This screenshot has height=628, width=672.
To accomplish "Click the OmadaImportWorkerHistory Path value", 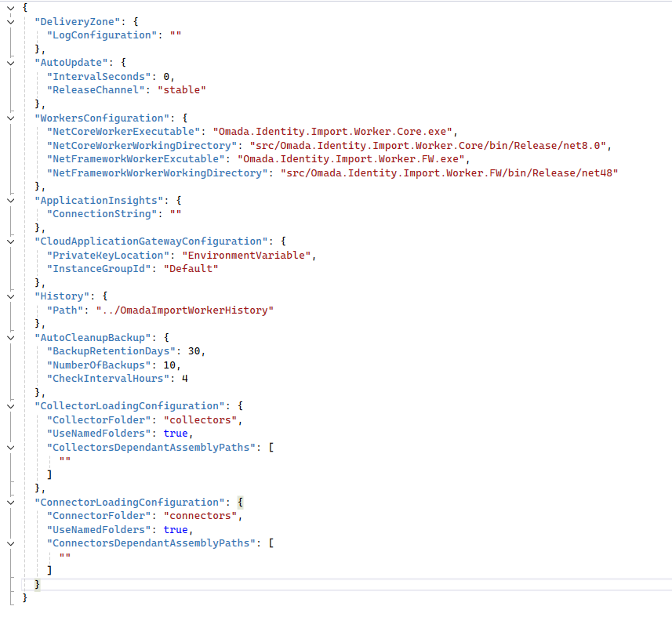I will coord(186,310).
